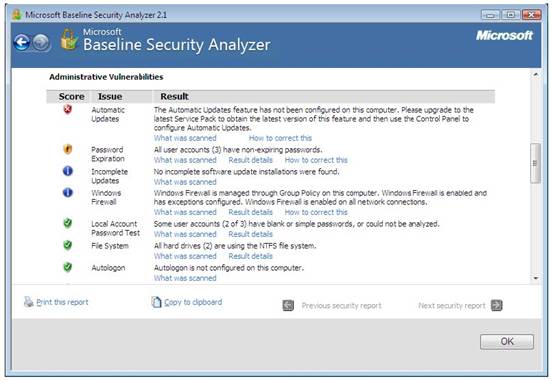Click the Baseline Security Analyzer lock logo
The image size is (553, 381).
[69, 40]
